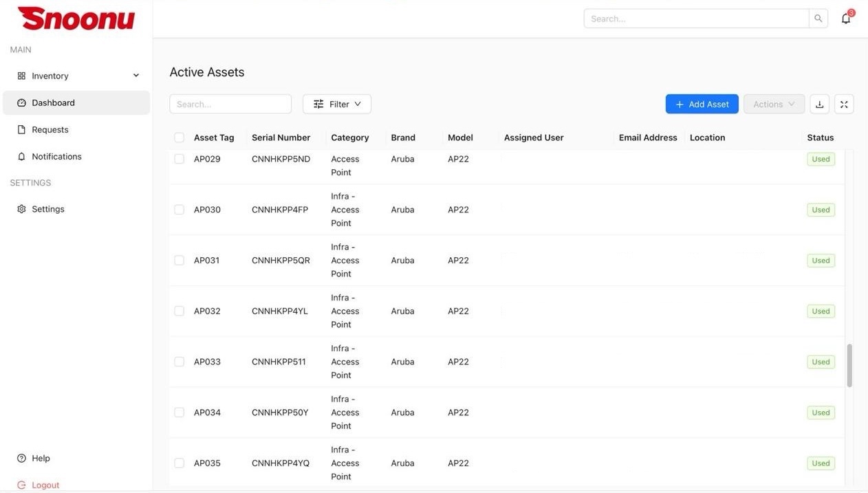Open the Actions dropdown menu
868x493 pixels.
tap(774, 105)
